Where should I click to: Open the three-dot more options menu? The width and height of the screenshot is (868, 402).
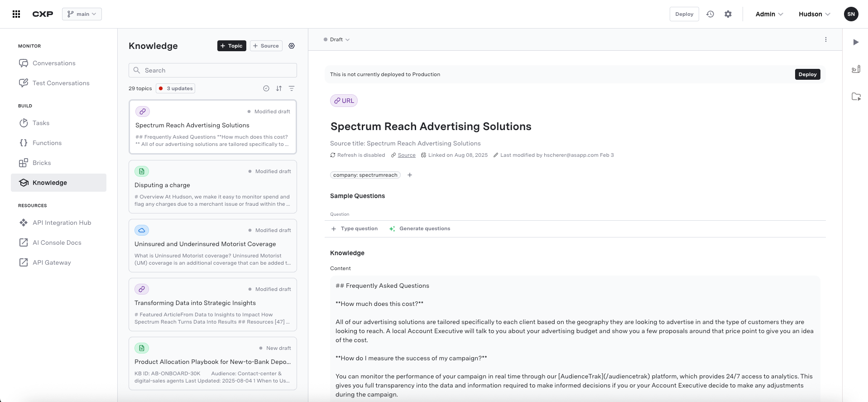click(x=826, y=39)
